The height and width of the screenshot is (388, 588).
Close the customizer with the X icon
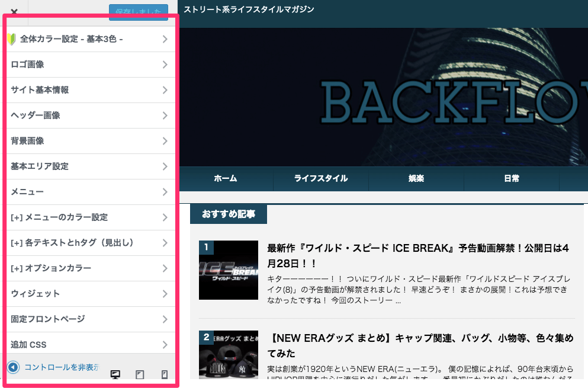click(14, 11)
